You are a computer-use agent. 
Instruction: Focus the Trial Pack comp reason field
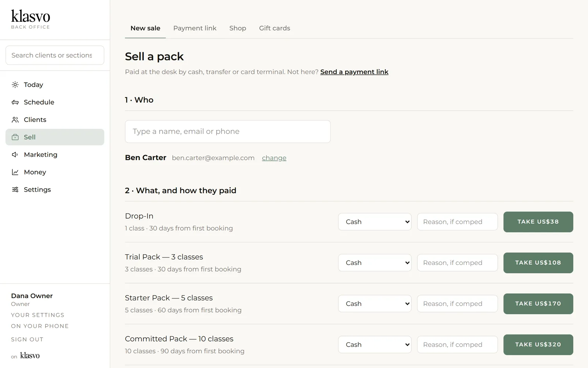pyautogui.click(x=457, y=263)
